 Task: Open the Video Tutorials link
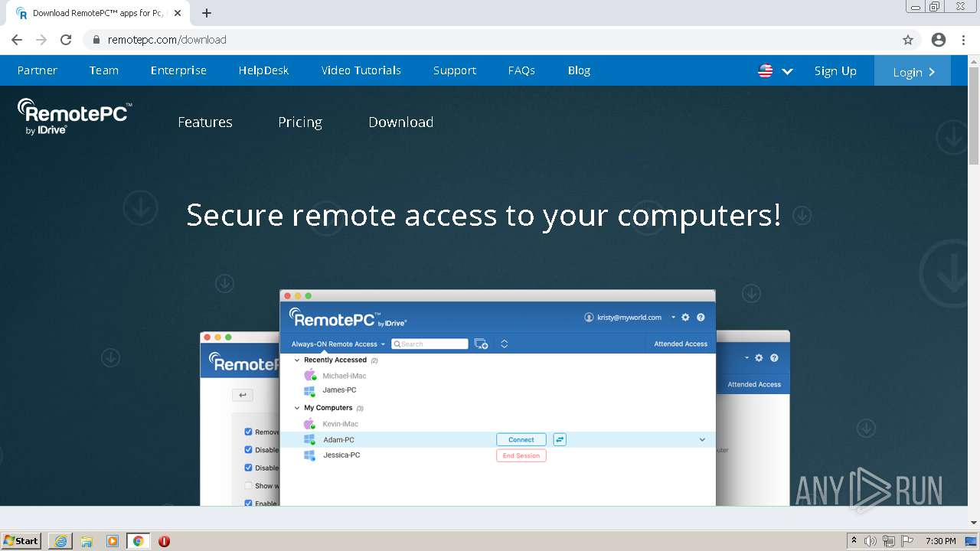coord(361,70)
